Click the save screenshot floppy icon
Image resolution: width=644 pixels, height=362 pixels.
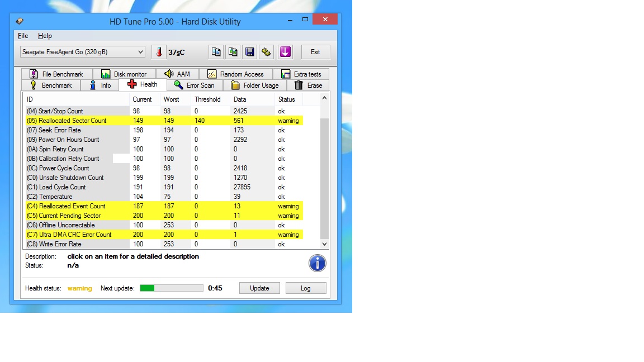tap(249, 52)
